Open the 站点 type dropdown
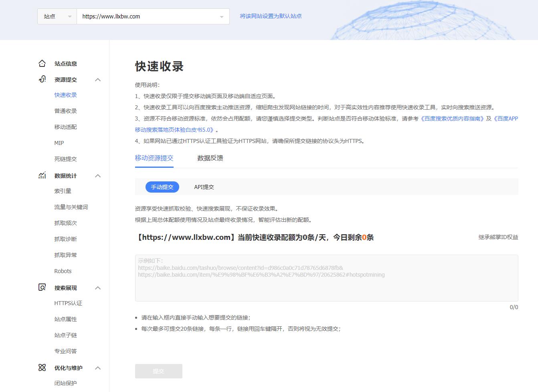 pyautogui.click(x=57, y=16)
